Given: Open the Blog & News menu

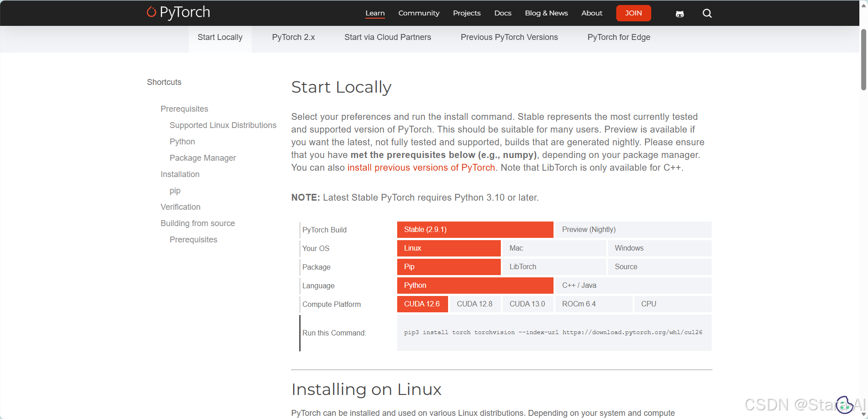Looking at the screenshot, I should click(x=546, y=13).
